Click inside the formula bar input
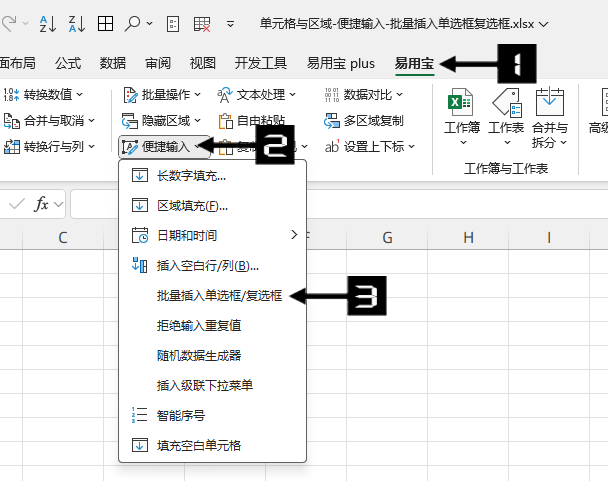Screen dimensions: 608x481 point(339,204)
